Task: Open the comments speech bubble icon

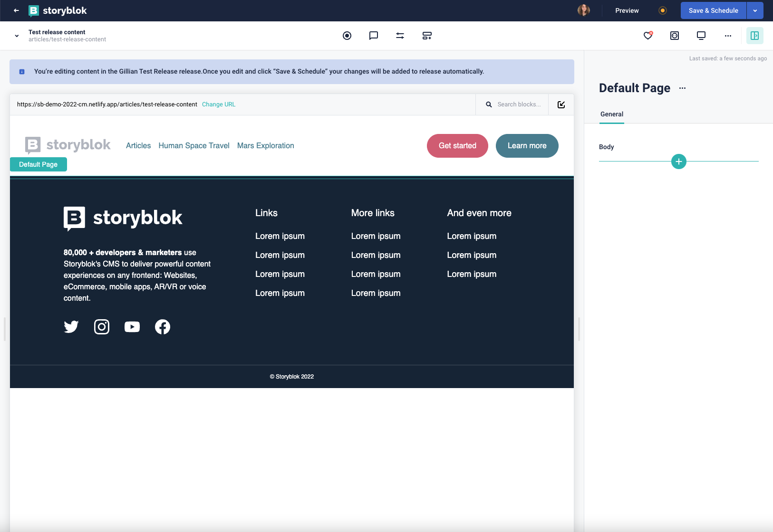Action: [374, 36]
